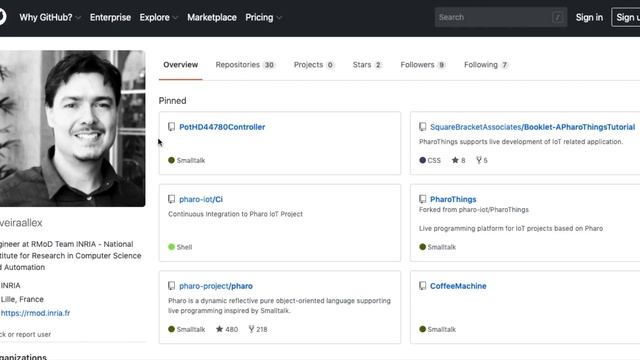Open the Marketplace page
This screenshot has height=360, width=640.
click(x=212, y=18)
